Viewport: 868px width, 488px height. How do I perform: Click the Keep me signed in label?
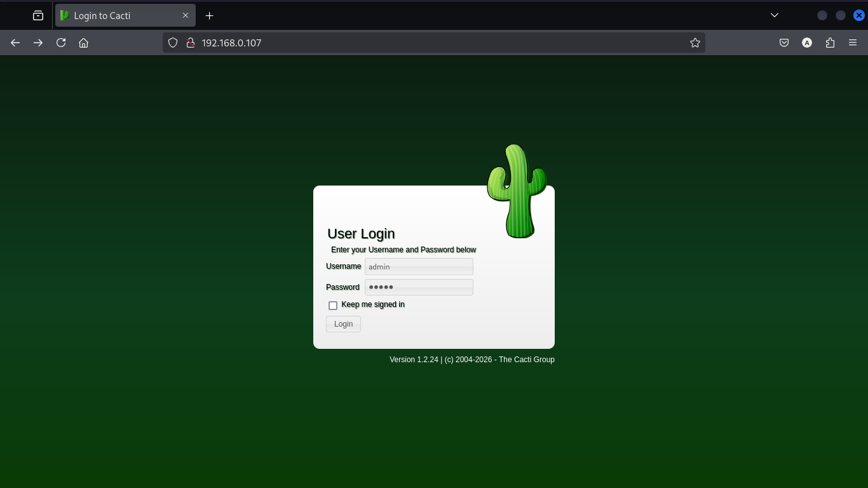click(x=373, y=304)
